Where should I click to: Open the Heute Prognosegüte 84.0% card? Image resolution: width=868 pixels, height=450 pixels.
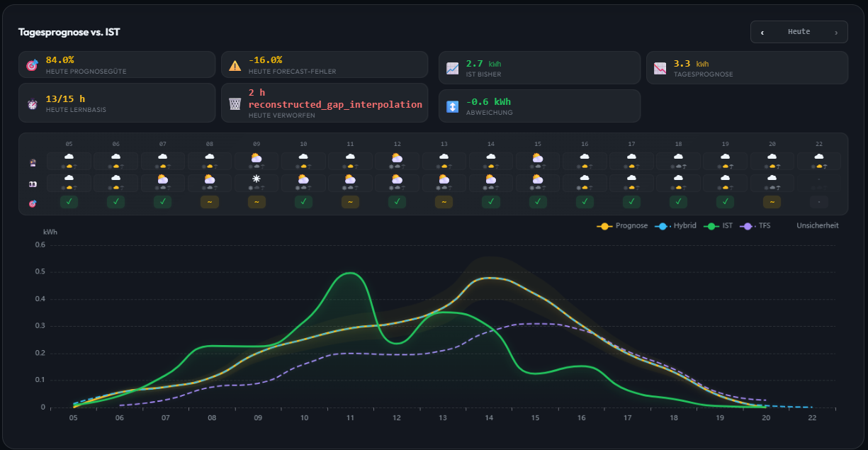click(117, 64)
